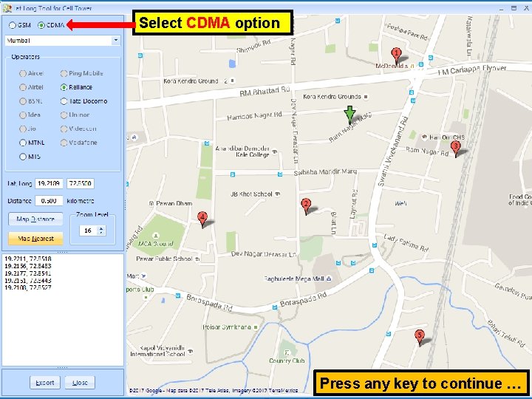Choose Tata Docomo operator radio button
Viewport: 532px width, 399px height.
(x=64, y=101)
